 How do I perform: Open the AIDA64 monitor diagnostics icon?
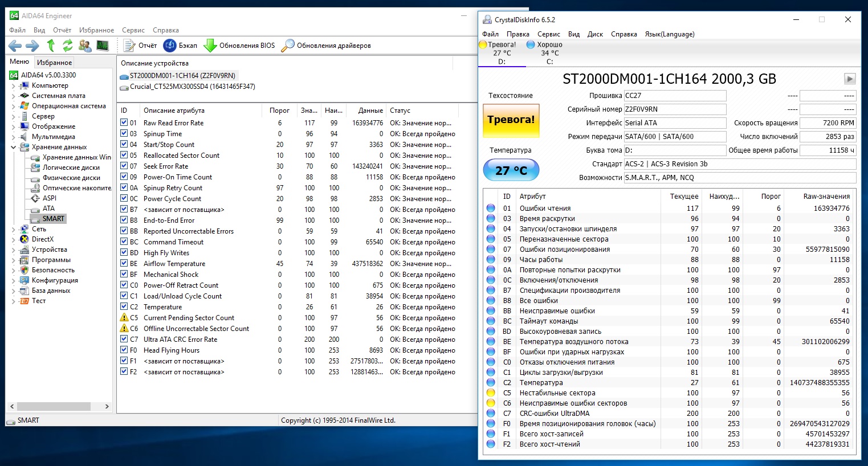point(103,46)
